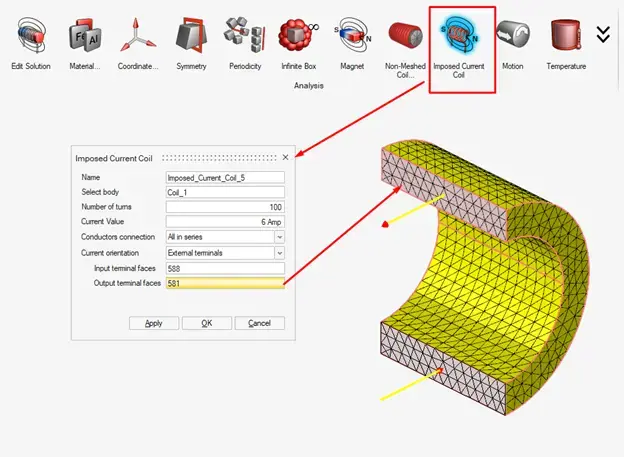The height and width of the screenshot is (457, 624).
Task: Focus the Output terminal faces field
Action: 225,284
